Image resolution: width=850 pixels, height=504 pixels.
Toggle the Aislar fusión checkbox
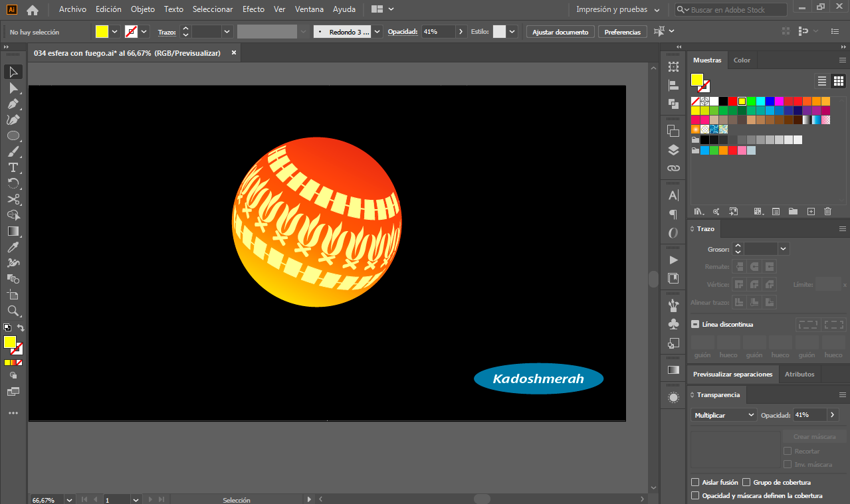(x=695, y=482)
